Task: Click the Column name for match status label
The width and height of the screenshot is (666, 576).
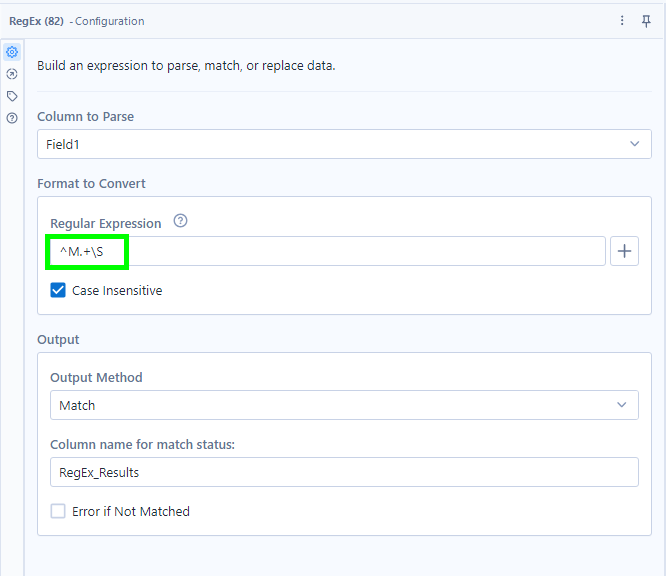Action: tap(142, 444)
